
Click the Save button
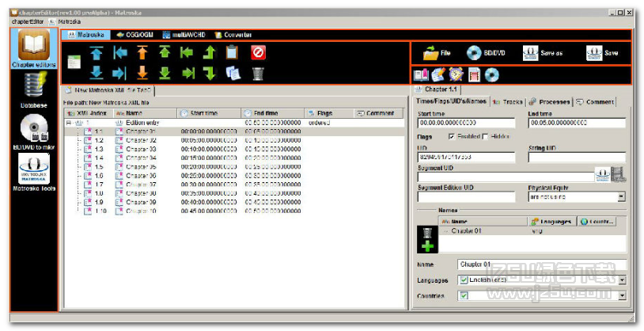[602, 53]
